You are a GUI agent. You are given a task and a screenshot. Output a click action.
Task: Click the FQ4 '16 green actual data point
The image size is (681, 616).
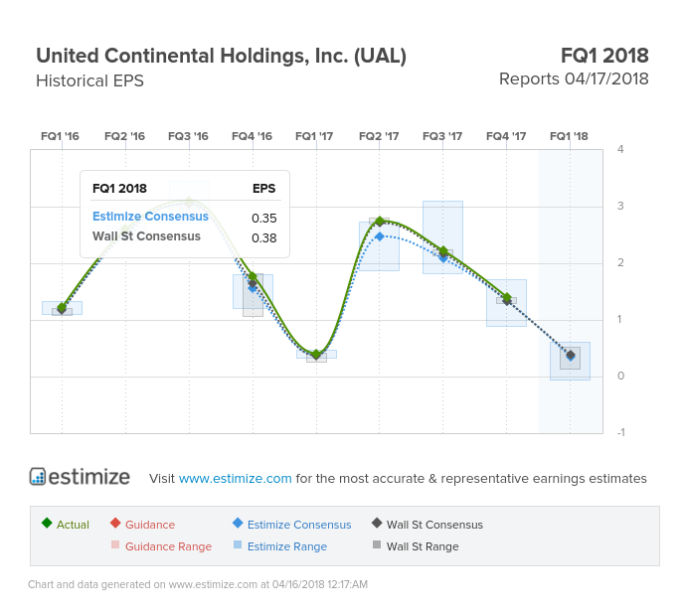253,276
